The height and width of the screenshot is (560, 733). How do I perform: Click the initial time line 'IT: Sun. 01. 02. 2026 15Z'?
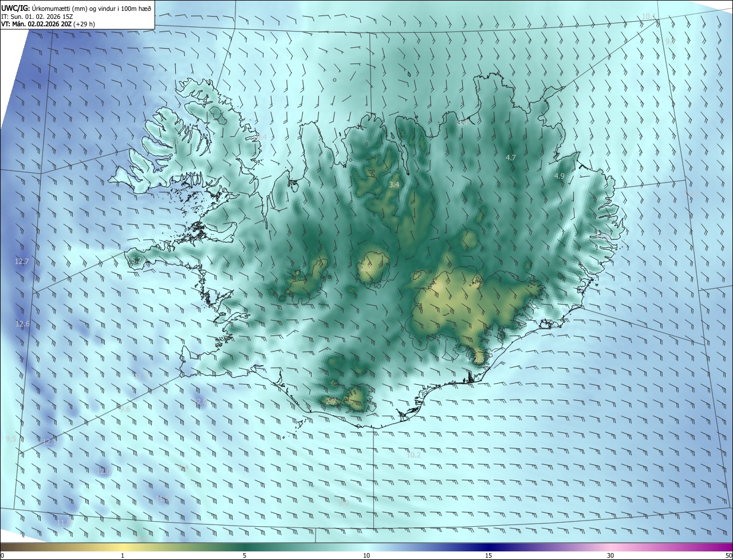37,17
